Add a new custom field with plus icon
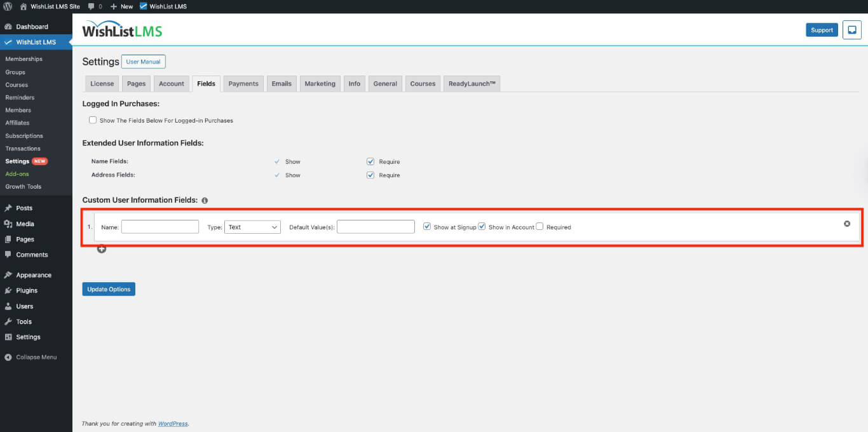This screenshot has width=868, height=432. (102, 249)
